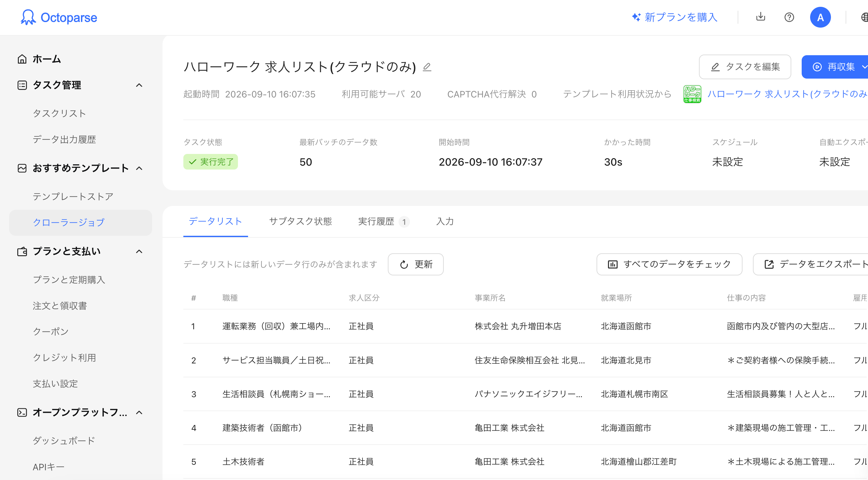Open the 再収集 dropdown arrow
The height and width of the screenshot is (480, 868).
pos(864,67)
